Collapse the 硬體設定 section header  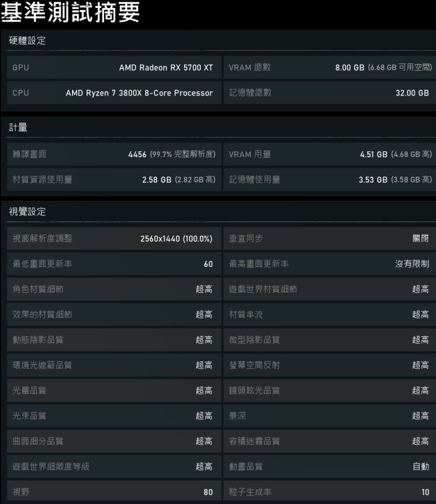[218, 42]
